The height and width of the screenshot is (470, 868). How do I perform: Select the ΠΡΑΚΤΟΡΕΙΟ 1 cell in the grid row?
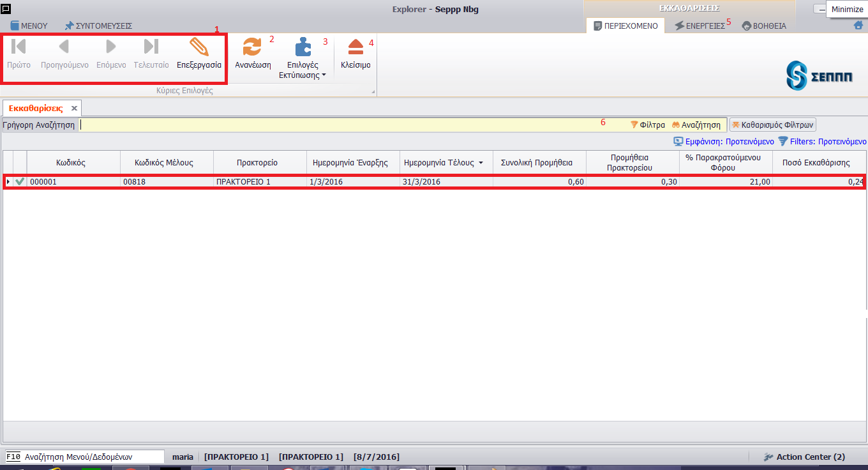click(x=260, y=182)
